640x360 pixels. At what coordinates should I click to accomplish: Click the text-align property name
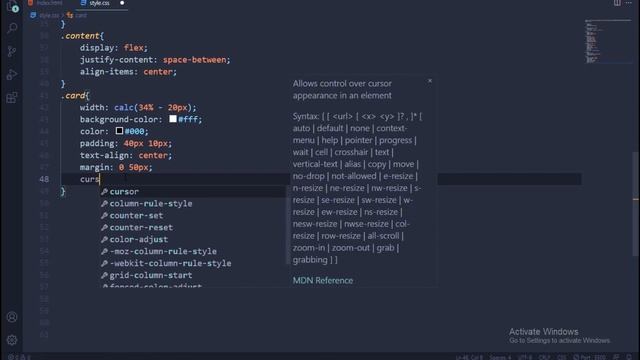pos(104,155)
